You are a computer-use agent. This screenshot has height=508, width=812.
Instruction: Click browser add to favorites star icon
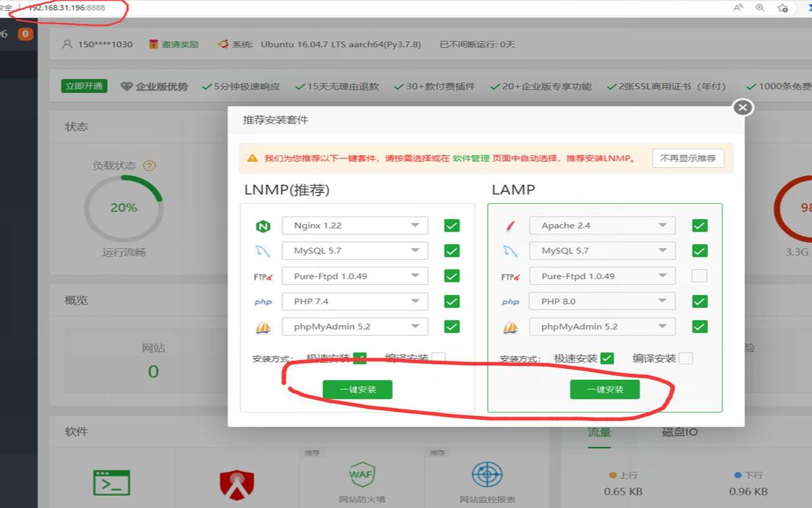click(783, 8)
